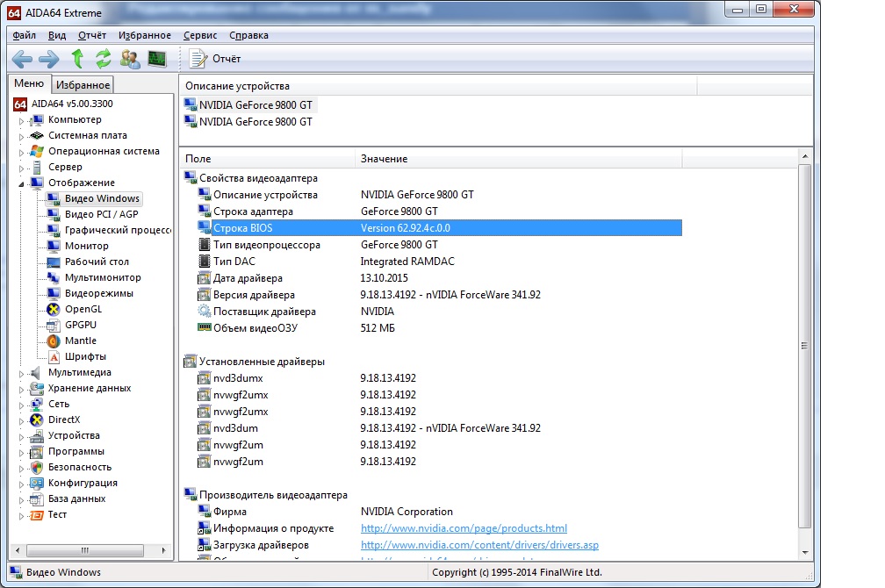Click the Back navigation arrow icon
Image resolution: width=885 pixels, height=588 pixels.
22,59
